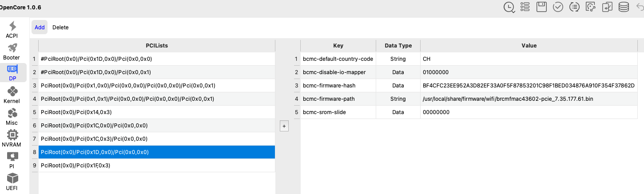Save the config with floppy disk icon
The width and height of the screenshot is (644, 194).
click(541, 7)
